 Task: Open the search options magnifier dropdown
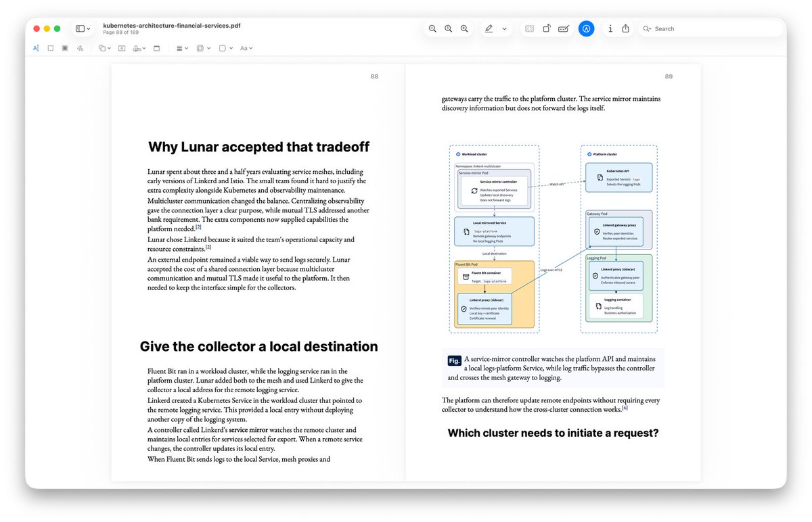(648, 28)
